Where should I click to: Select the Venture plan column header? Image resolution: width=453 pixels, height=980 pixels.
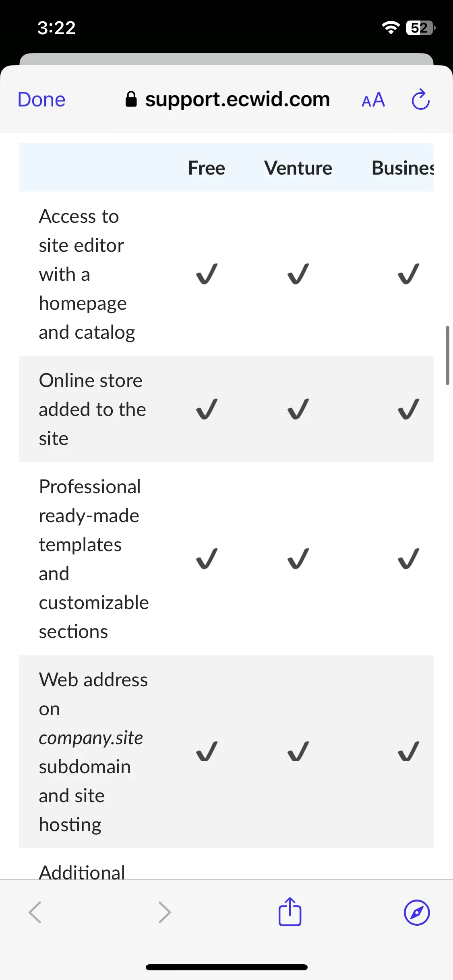click(x=298, y=168)
